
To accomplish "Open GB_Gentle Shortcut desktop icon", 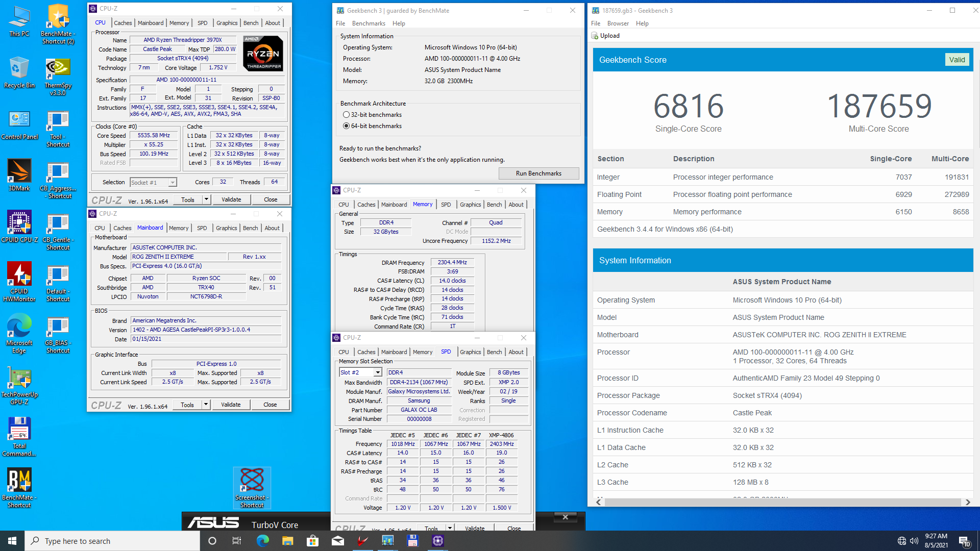I will tap(58, 231).
